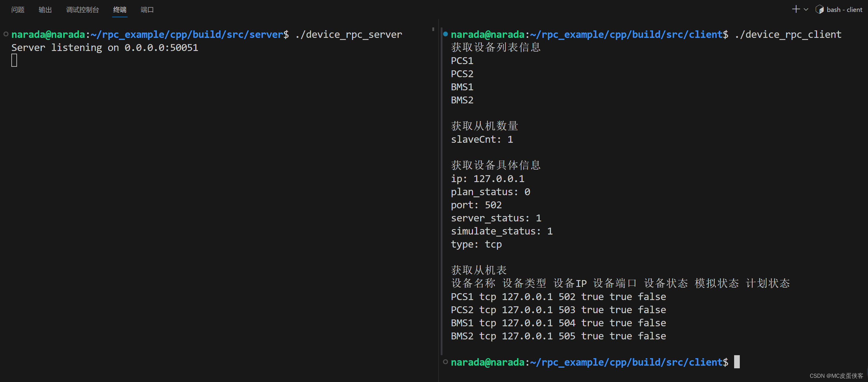
Task: Open the 调试控制台 debug console tab
Action: (83, 10)
